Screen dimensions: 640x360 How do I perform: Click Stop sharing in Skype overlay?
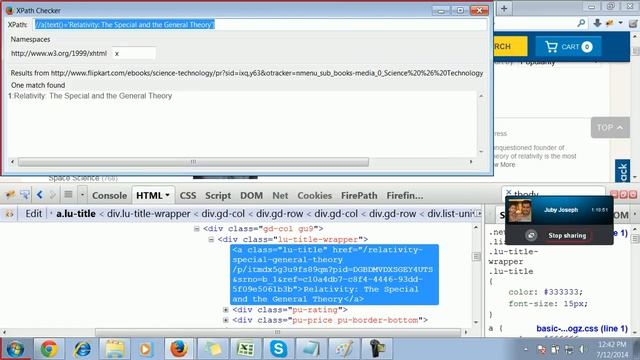point(567,236)
